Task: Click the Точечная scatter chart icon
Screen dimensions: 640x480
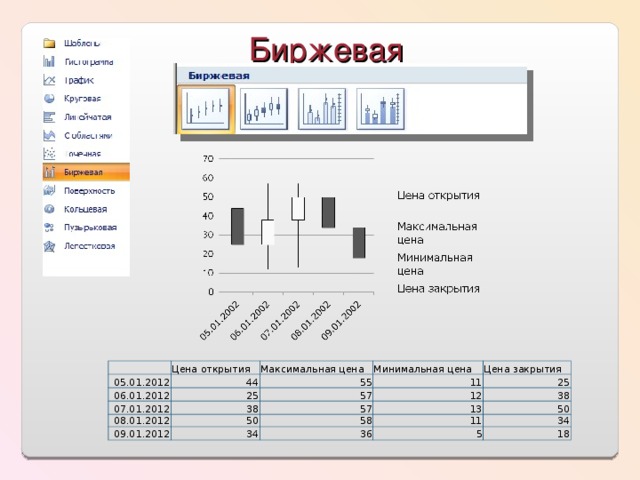Action: (49, 153)
